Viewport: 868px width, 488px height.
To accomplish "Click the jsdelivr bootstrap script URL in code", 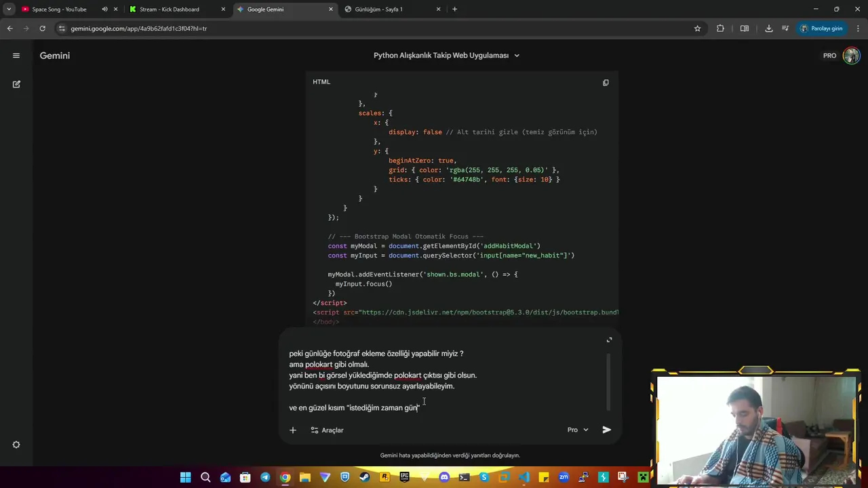I will (489, 312).
